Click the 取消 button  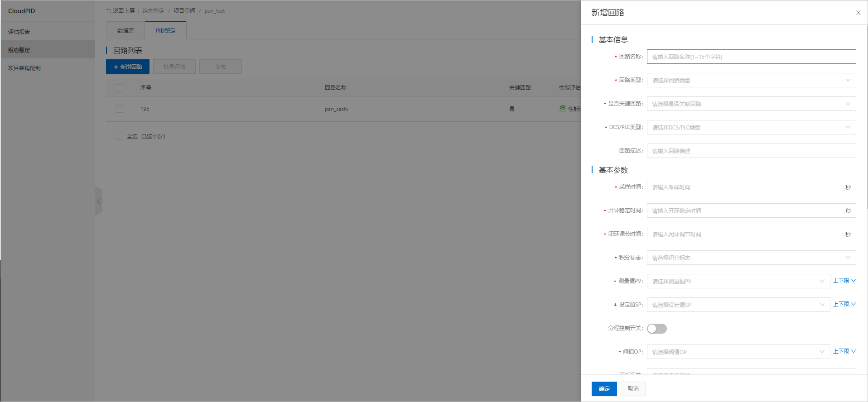(x=633, y=389)
